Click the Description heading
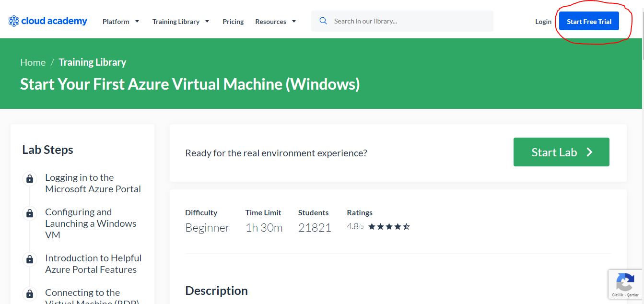This screenshot has height=304, width=644. tap(216, 291)
